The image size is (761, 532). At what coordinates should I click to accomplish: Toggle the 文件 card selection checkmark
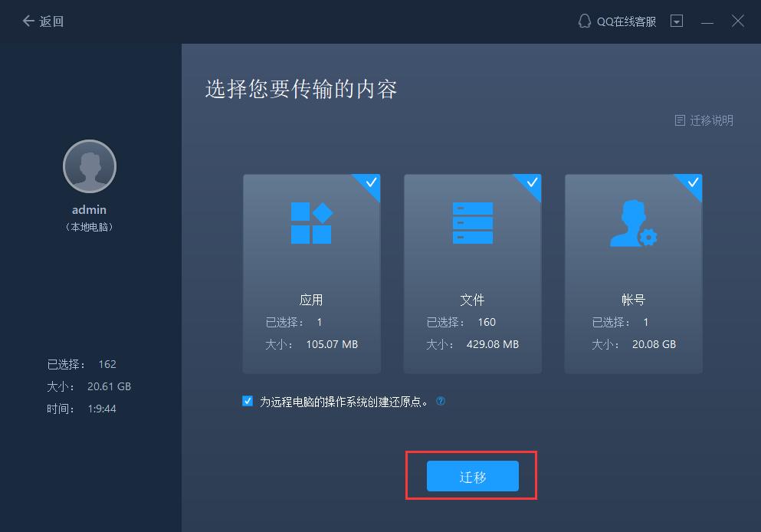(531, 184)
